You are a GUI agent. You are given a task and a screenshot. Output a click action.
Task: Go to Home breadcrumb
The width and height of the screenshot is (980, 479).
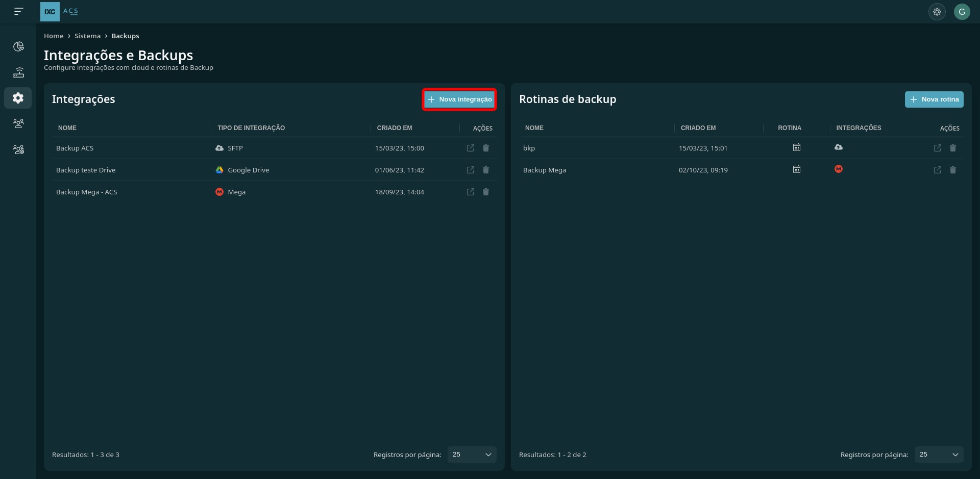54,36
